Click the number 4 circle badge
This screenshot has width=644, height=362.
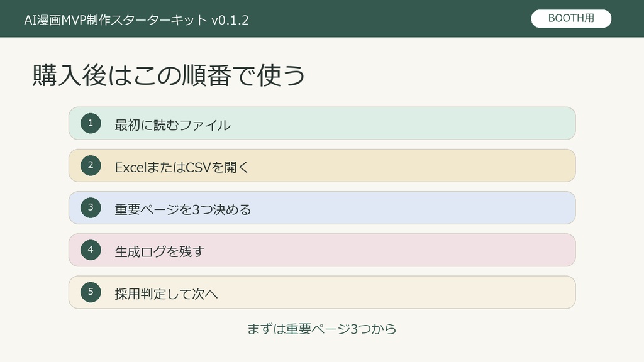(91, 250)
